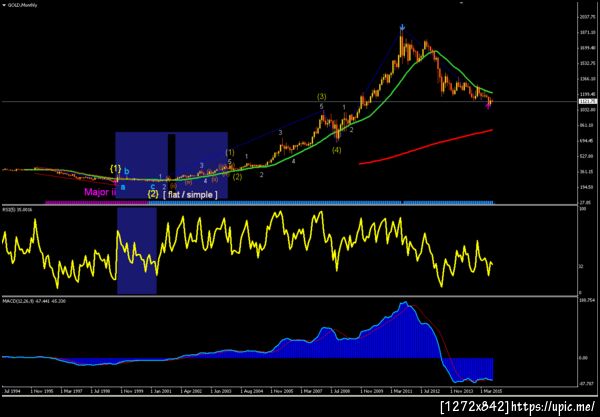Click the horizontal current price line

tap(289, 101)
